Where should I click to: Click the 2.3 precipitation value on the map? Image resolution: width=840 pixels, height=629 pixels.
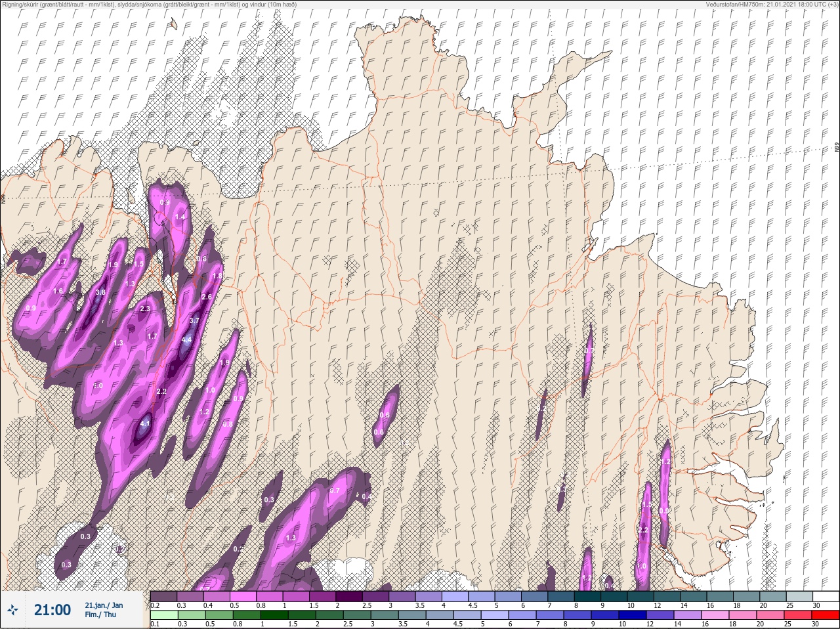coord(145,309)
